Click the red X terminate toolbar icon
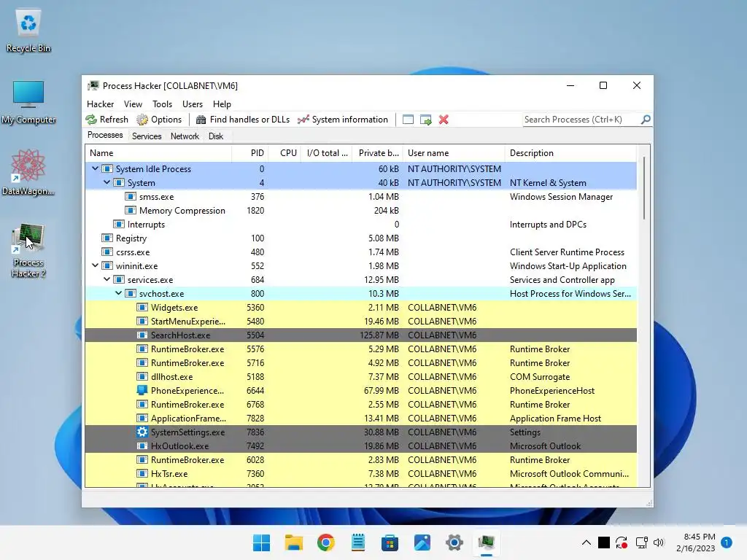 tap(444, 120)
